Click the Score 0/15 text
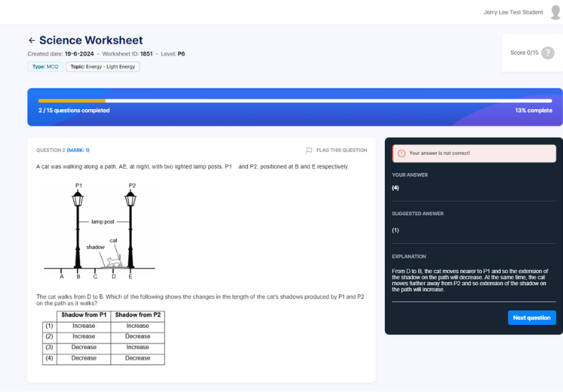 (x=525, y=53)
